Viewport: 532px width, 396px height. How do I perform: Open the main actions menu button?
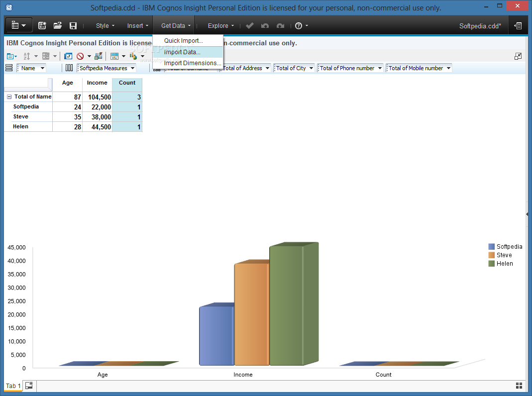pos(18,25)
